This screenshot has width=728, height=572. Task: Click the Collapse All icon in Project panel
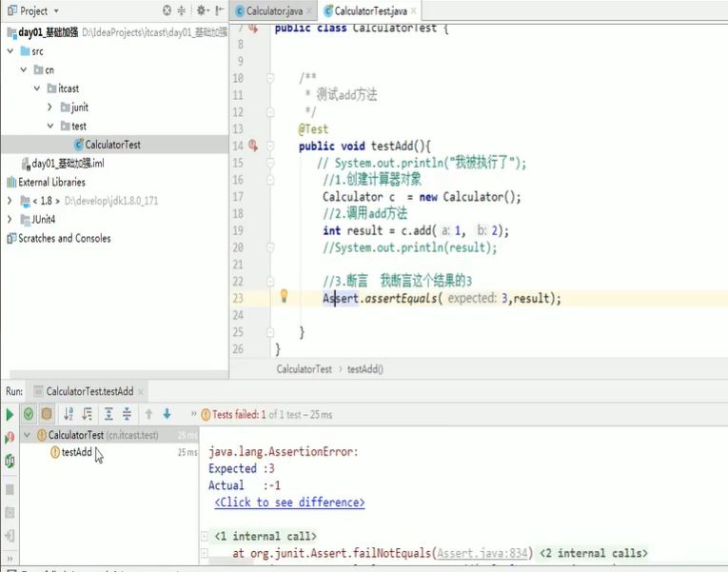pos(182,10)
